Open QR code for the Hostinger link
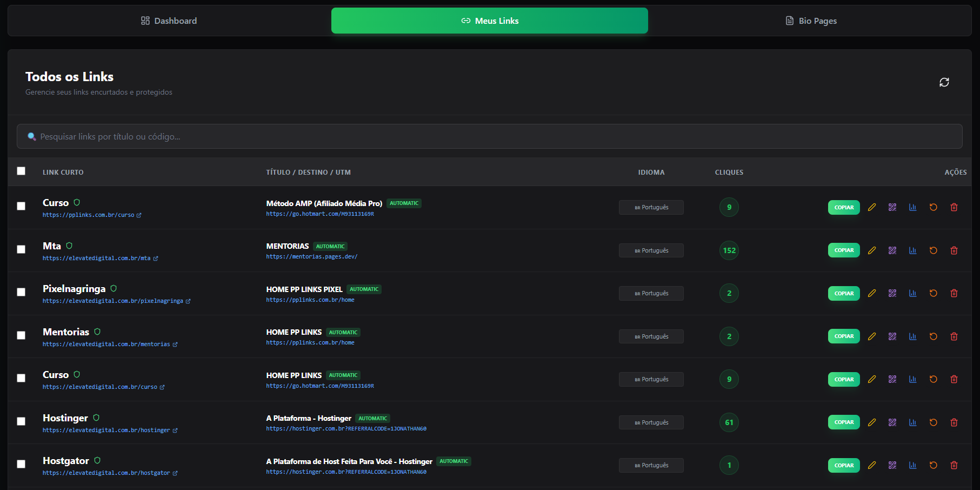This screenshot has width=980, height=490. 892,422
